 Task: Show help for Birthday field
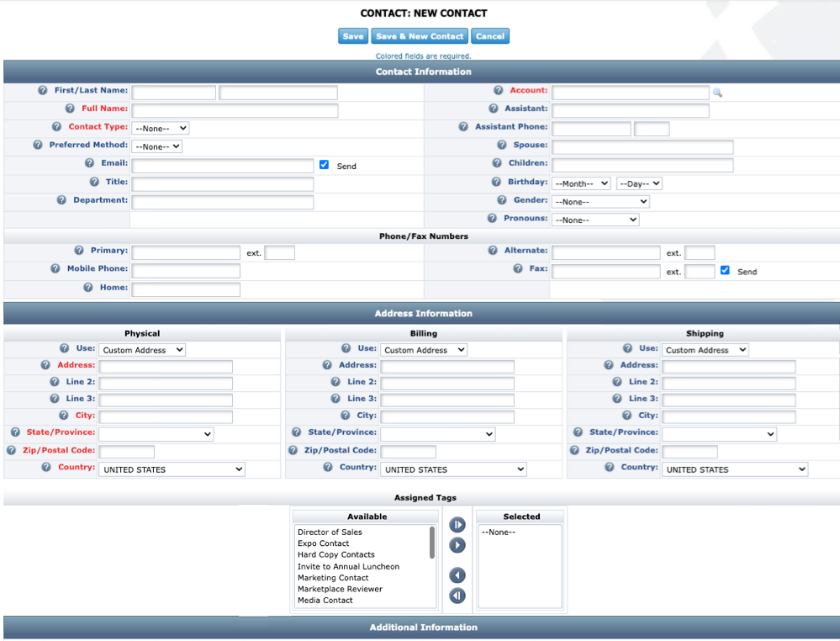pyautogui.click(x=496, y=182)
